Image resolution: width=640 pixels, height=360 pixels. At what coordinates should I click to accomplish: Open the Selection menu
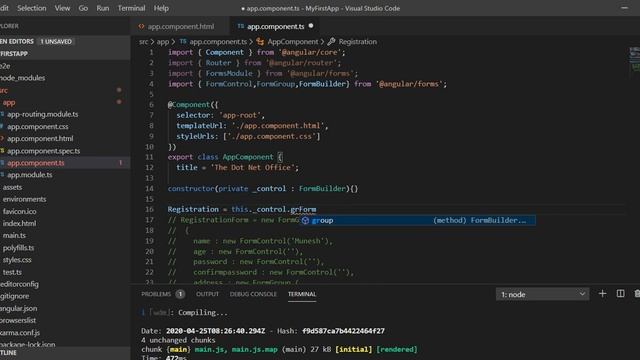31,8
